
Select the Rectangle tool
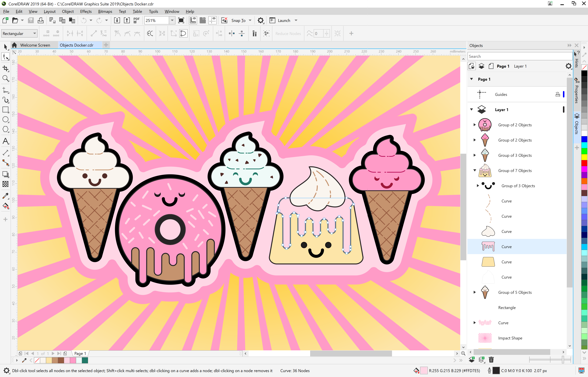coord(5,110)
